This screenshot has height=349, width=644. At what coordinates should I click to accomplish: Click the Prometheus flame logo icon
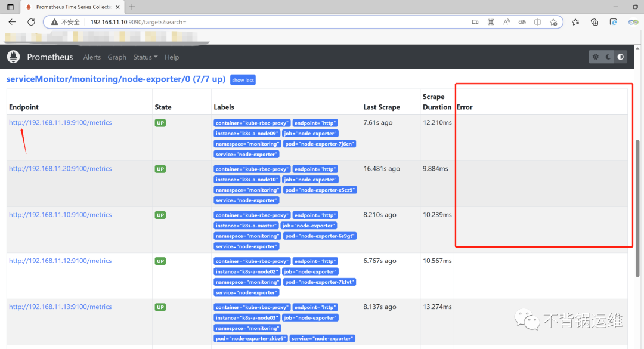(13, 57)
